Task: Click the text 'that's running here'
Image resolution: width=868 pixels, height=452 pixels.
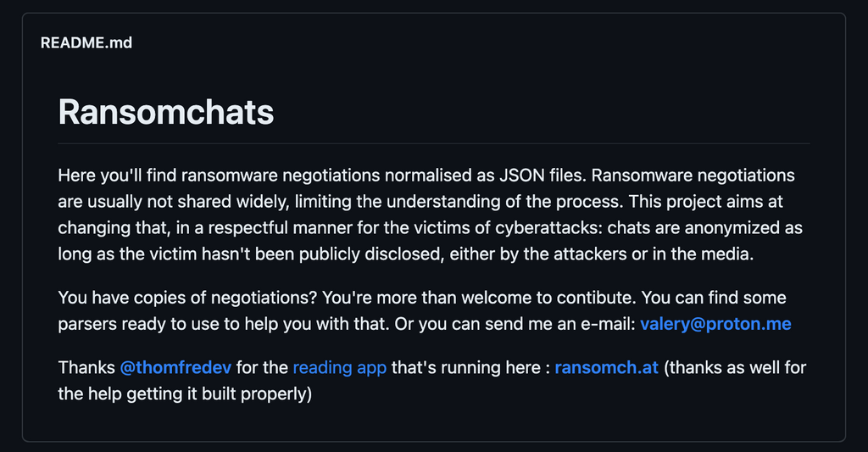Action: click(466, 367)
